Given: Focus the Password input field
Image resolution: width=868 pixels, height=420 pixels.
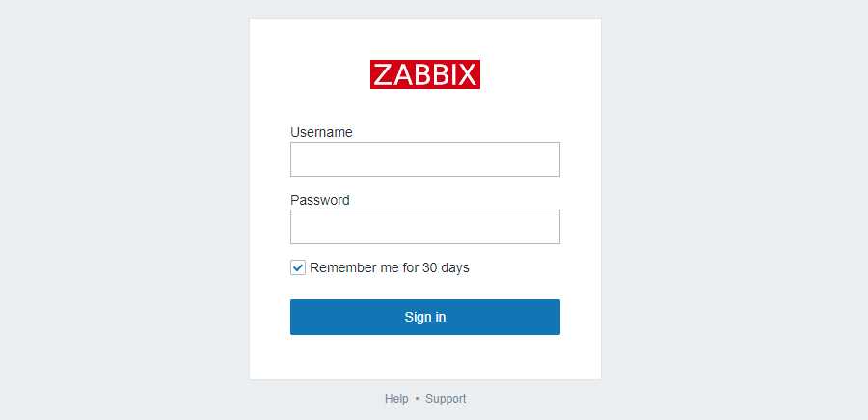Looking at the screenshot, I should coord(425,227).
